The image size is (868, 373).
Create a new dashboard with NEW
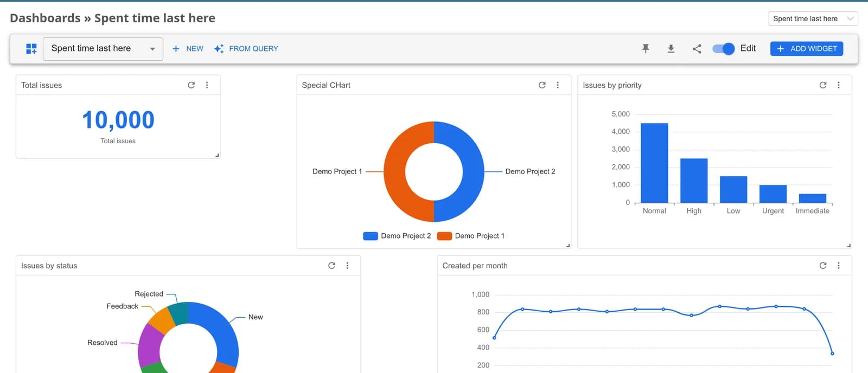pyautogui.click(x=188, y=49)
